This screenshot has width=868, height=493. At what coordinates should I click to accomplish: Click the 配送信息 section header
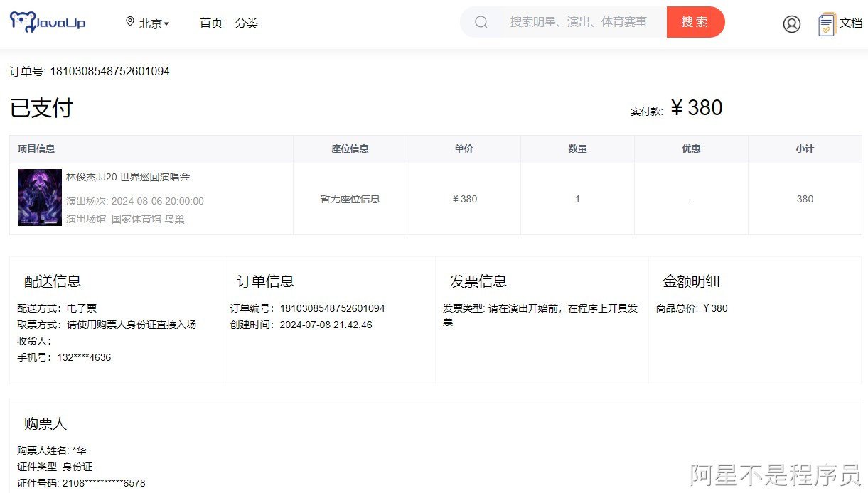click(51, 281)
